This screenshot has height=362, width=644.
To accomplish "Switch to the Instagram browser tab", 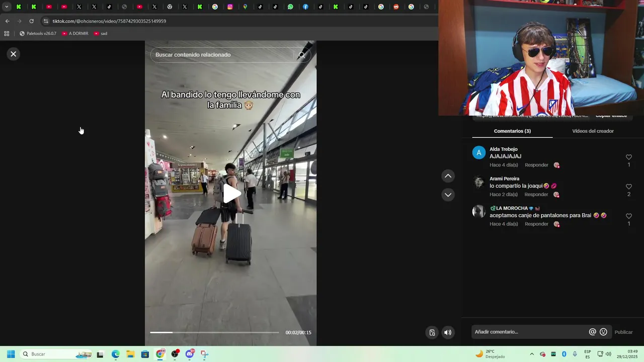I will tap(230, 7).
